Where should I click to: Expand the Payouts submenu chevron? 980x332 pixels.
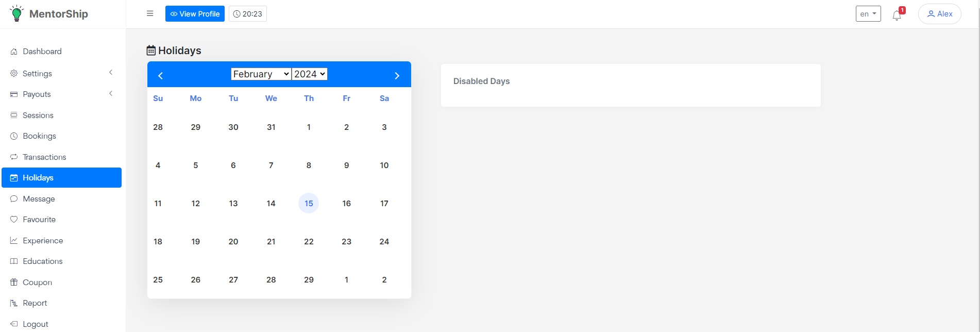click(111, 94)
